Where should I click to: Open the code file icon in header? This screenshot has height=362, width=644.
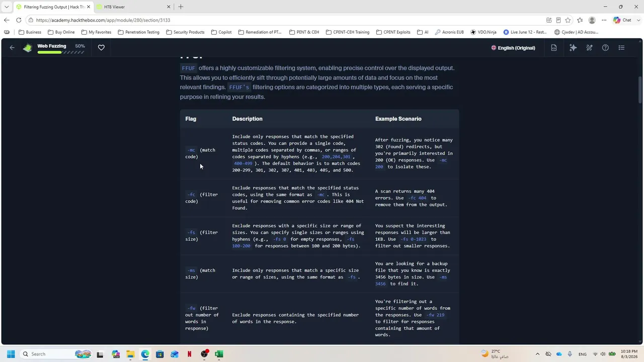point(554,48)
